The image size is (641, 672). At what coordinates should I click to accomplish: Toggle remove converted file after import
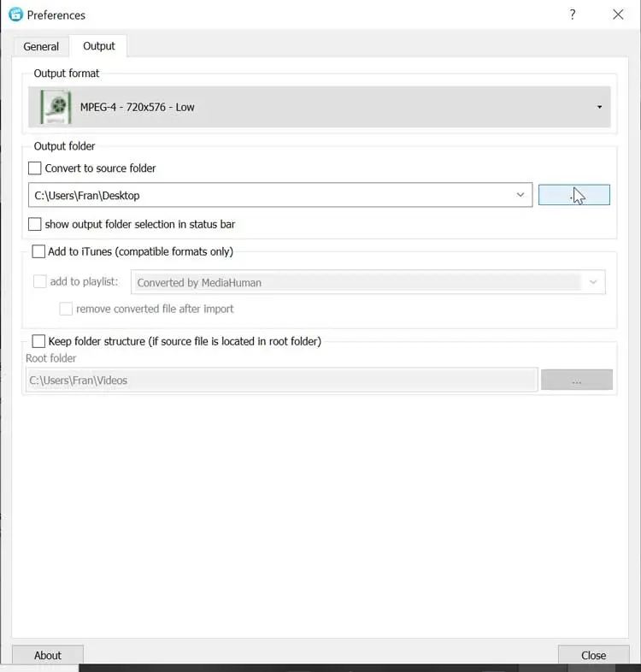pos(66,309)
